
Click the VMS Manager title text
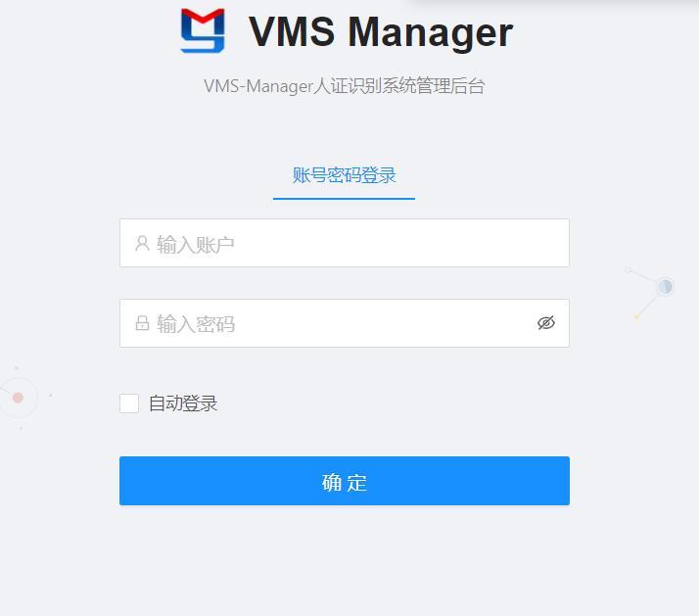click(x=381, y=31)
